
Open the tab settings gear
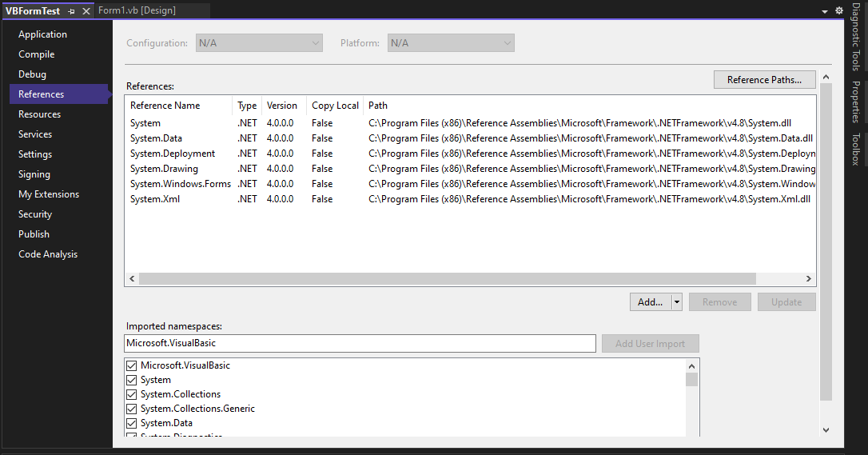[839, 10]
